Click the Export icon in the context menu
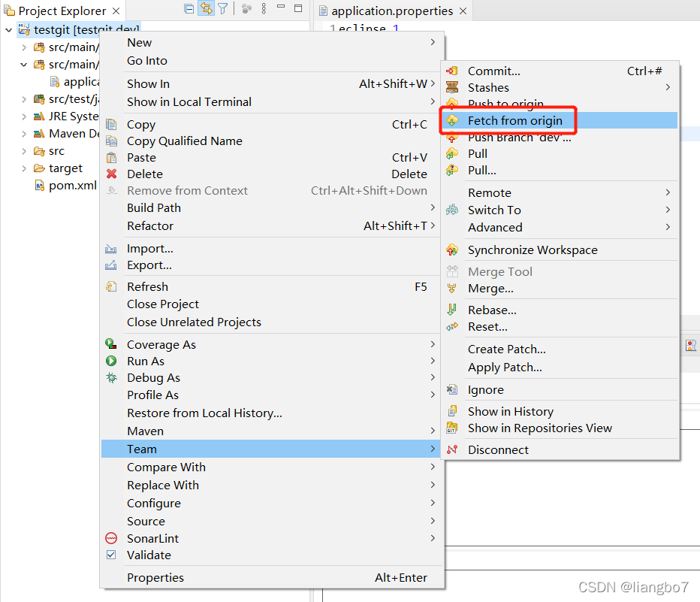The image size is (700, 602). tap(112, 265)
